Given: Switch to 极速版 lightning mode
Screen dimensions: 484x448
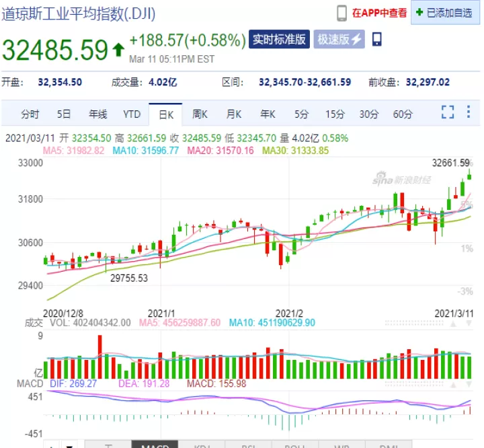Looking at the screenshot, I should 339,39.
